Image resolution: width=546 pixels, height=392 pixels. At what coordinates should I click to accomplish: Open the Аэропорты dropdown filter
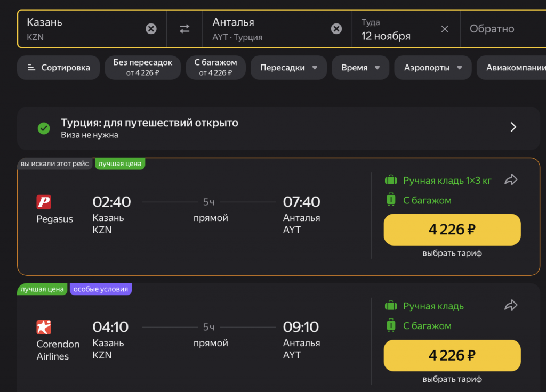(432, 68)
